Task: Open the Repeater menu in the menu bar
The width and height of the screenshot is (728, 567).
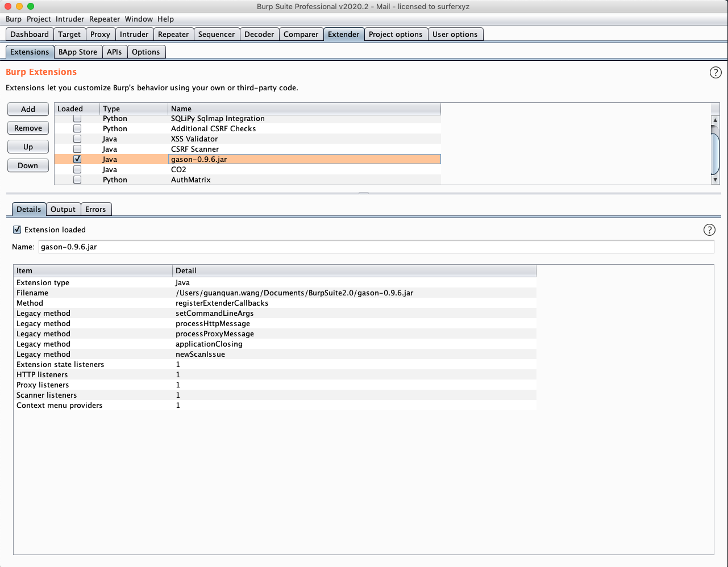Action: point(105,19)
